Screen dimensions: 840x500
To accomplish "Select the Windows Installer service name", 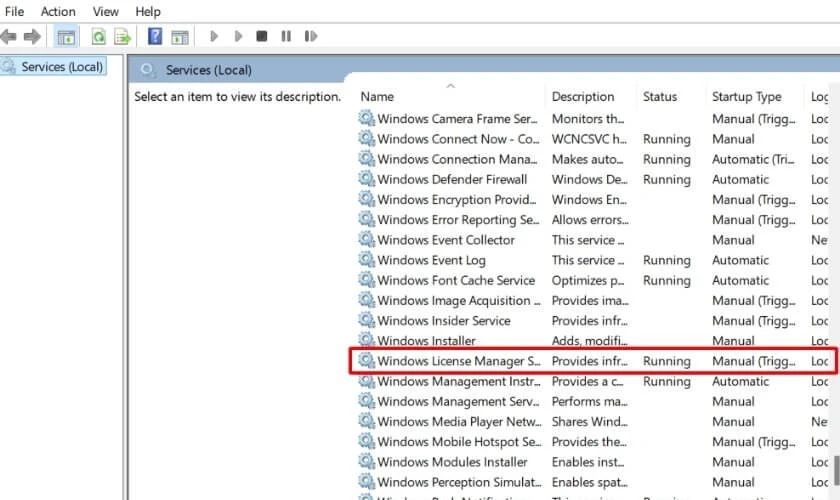I will [x=426, y=341].
